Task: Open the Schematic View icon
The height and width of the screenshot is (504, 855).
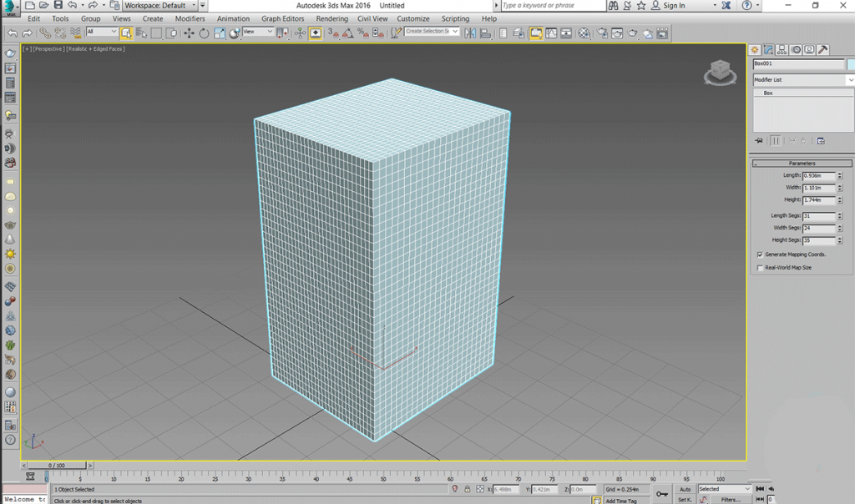Action: [x=567, y=33]
